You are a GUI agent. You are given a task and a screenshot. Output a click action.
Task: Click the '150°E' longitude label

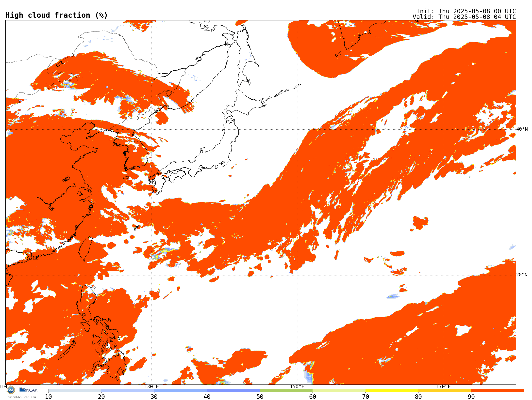point(297,386)
